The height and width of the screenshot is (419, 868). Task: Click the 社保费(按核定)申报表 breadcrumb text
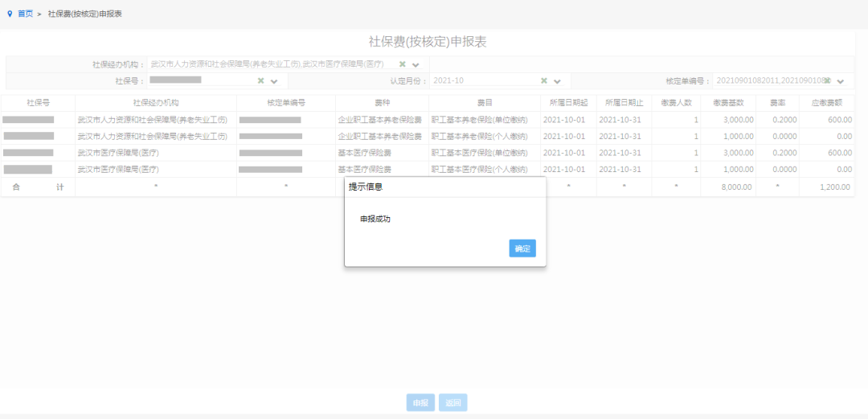(84, 14)
